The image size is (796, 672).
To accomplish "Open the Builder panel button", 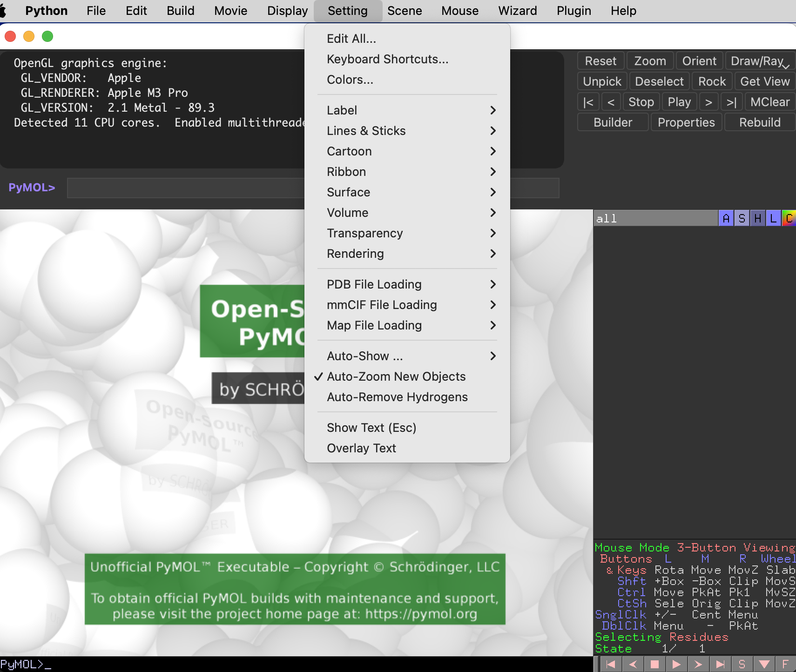I will (x=613, y=122).
